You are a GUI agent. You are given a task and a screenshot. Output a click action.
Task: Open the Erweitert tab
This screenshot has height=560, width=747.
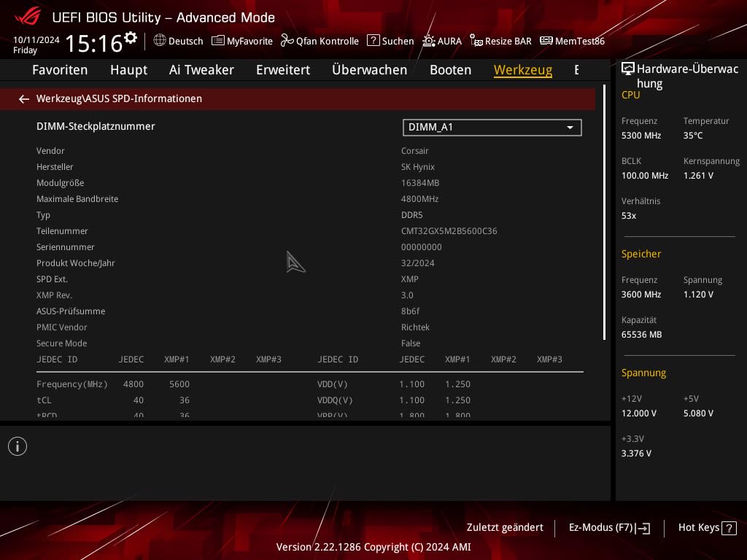tap(283, 69)
